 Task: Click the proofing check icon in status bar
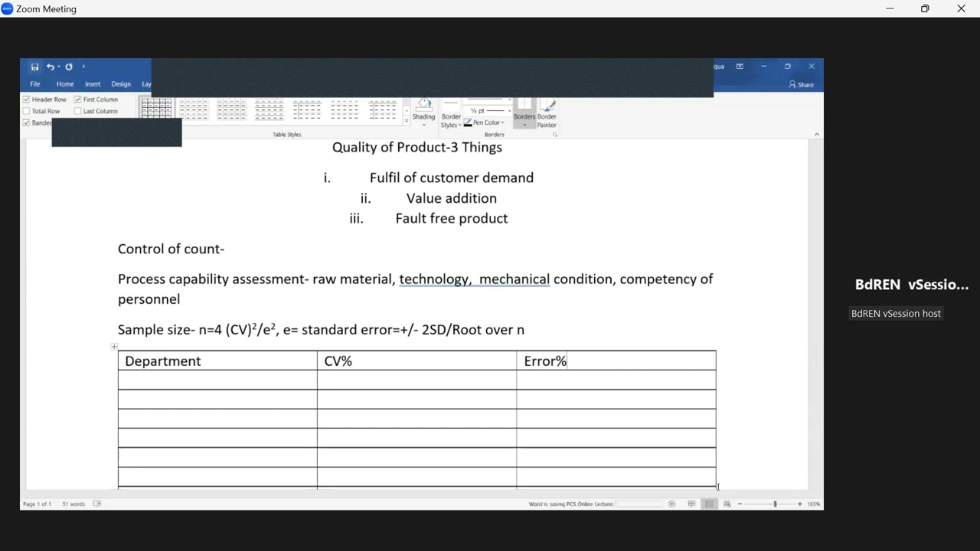click(97, 504)
